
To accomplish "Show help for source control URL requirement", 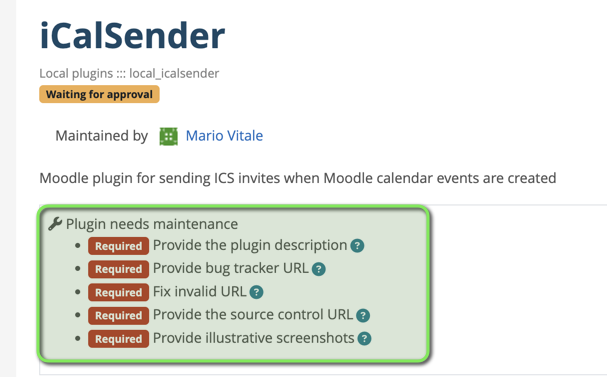I will (x=363, y=315).
